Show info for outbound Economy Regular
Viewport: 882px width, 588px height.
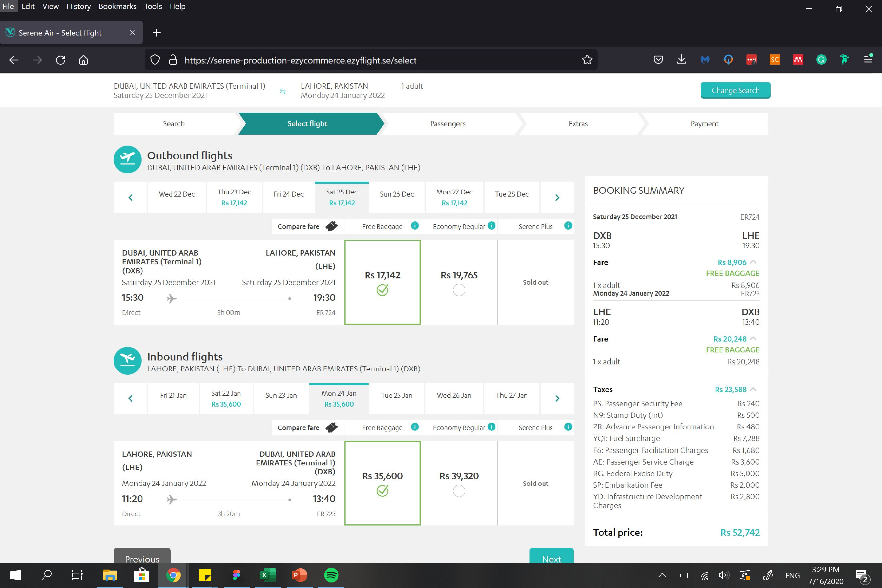[492, 225]
